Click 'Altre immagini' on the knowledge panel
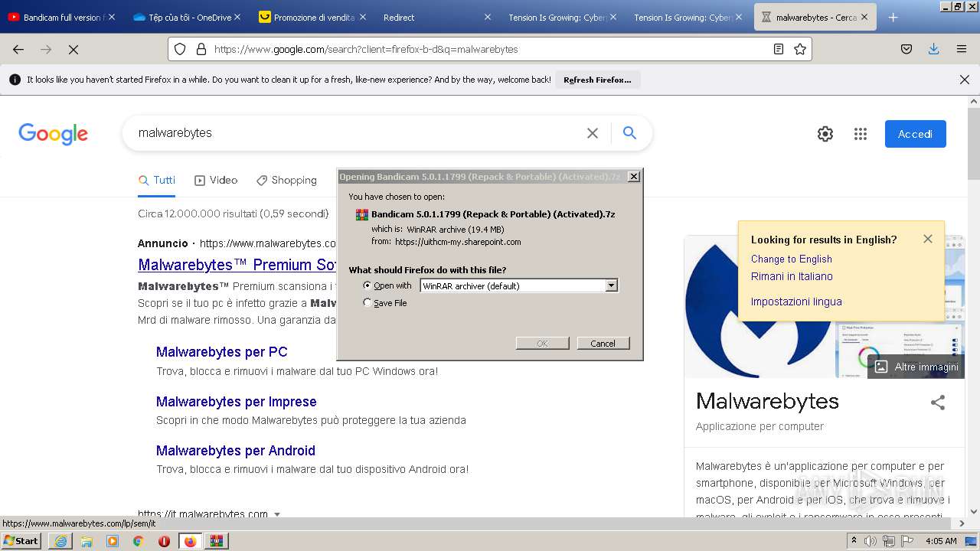This screenshot has height=551, width=980. [916, 367]
